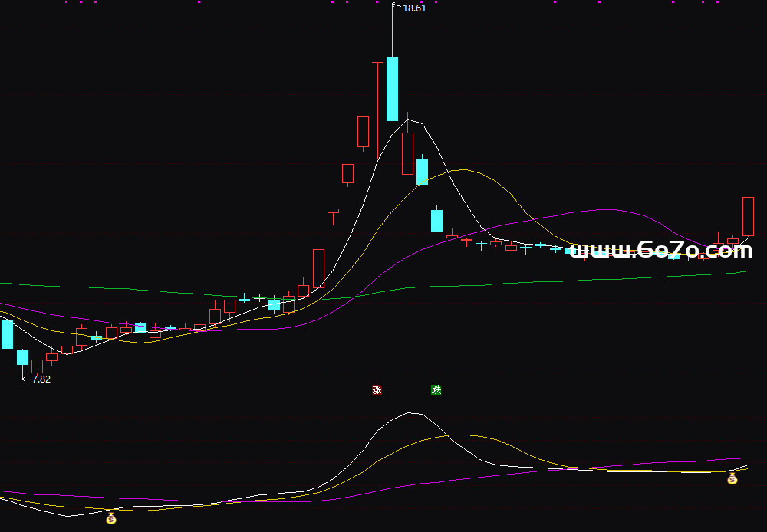Click the peak of the white indicator line in lower panel
767x532 pixels.
click(410, 413)
